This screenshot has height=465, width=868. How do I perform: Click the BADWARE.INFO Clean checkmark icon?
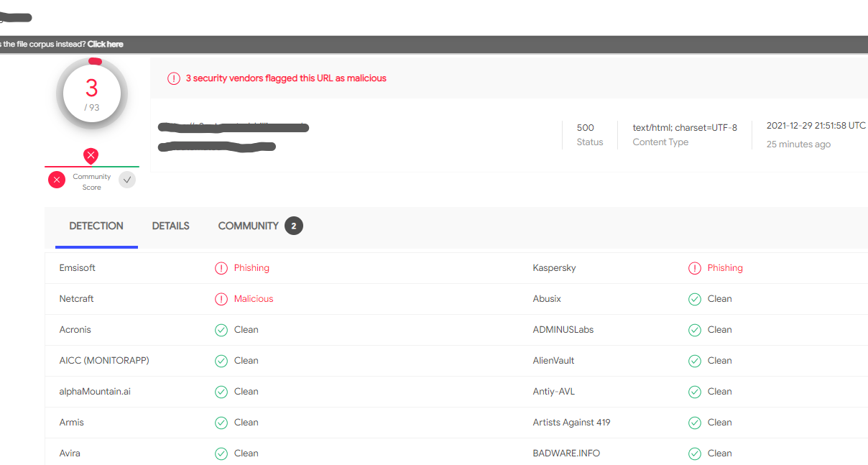click(695, 454)
